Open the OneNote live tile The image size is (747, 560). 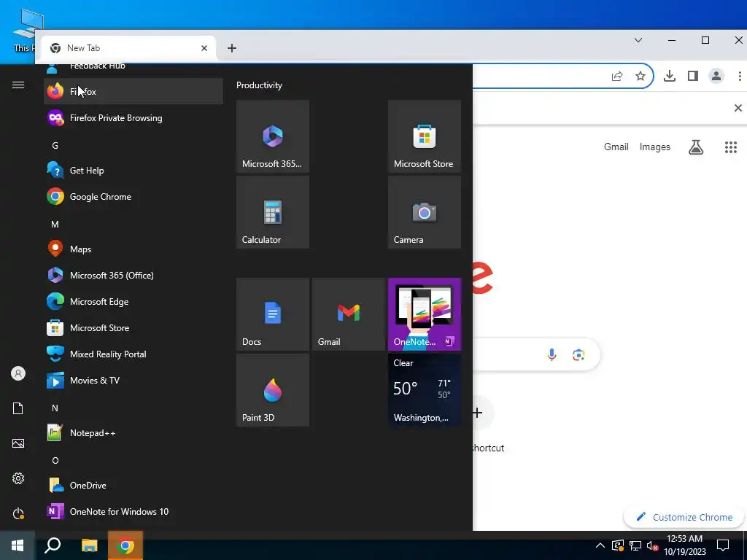pos(425,314)
